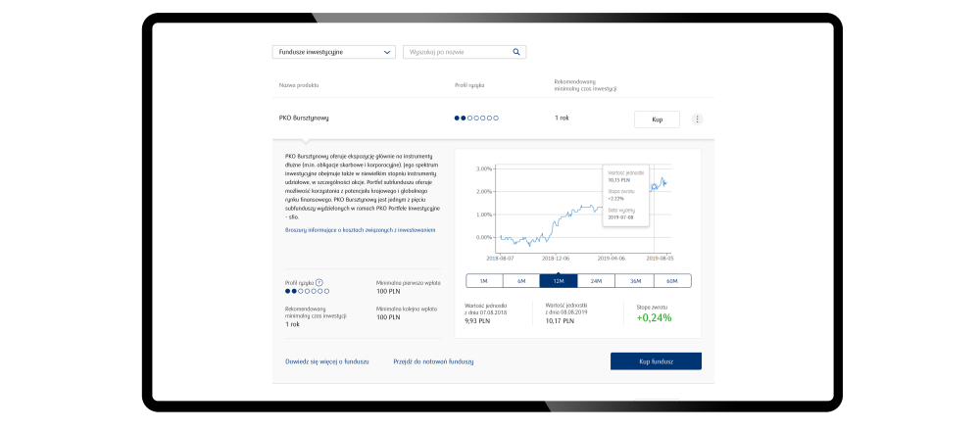Click the Nazwa produktu column header
Screen dimensions: 980x430
[299, 84]
